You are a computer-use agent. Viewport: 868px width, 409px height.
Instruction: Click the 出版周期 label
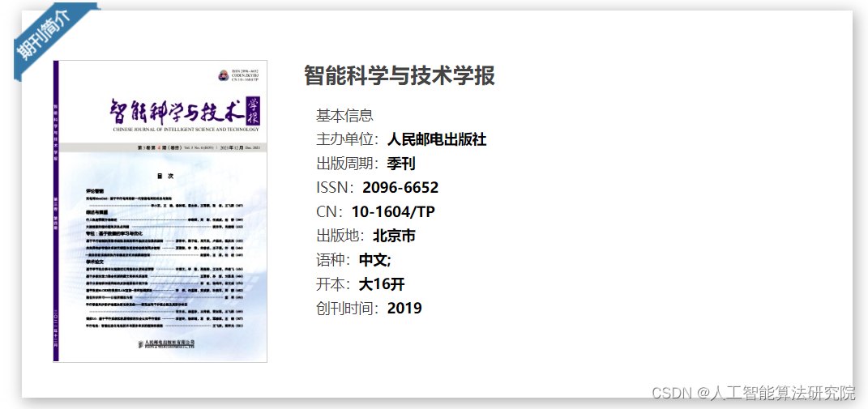coord(345,164)
